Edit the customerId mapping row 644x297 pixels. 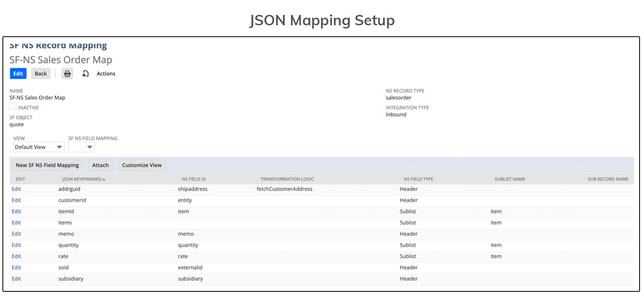tap(16, 200)
